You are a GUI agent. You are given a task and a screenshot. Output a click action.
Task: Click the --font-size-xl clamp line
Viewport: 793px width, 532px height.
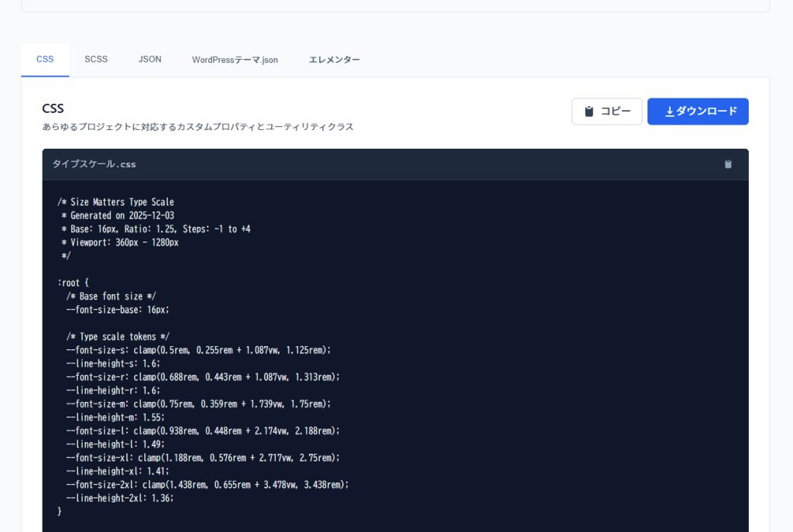[203, 458]
